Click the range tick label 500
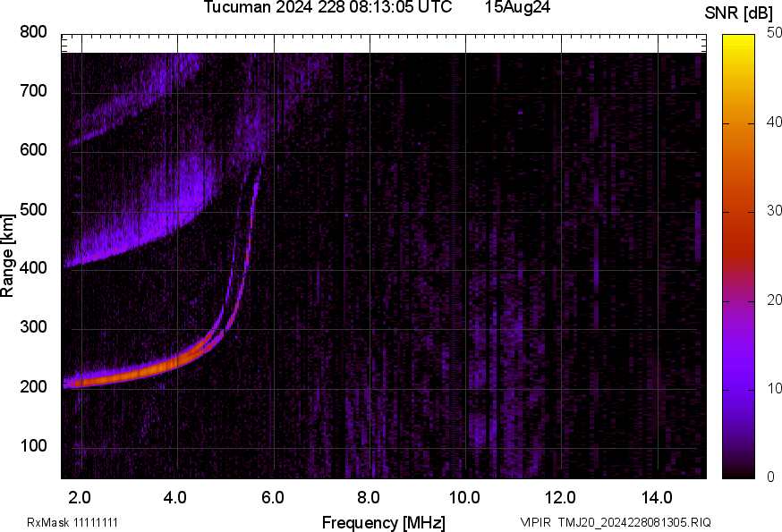This screenshot has height=532, width=782. click(33, 209)
